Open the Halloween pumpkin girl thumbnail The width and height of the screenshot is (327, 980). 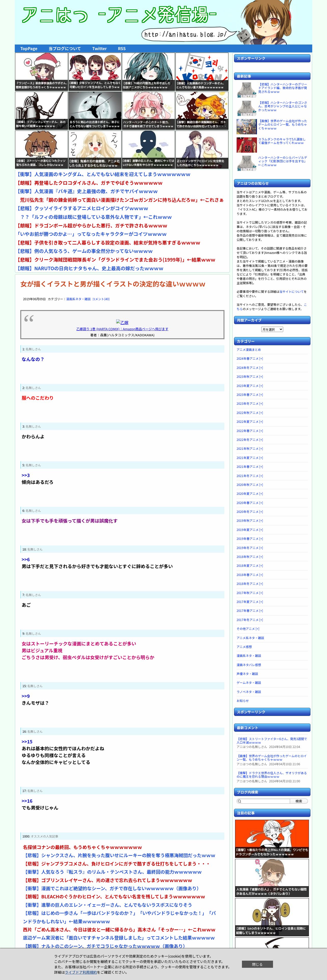pyautogui.click(x=202, y=111)
